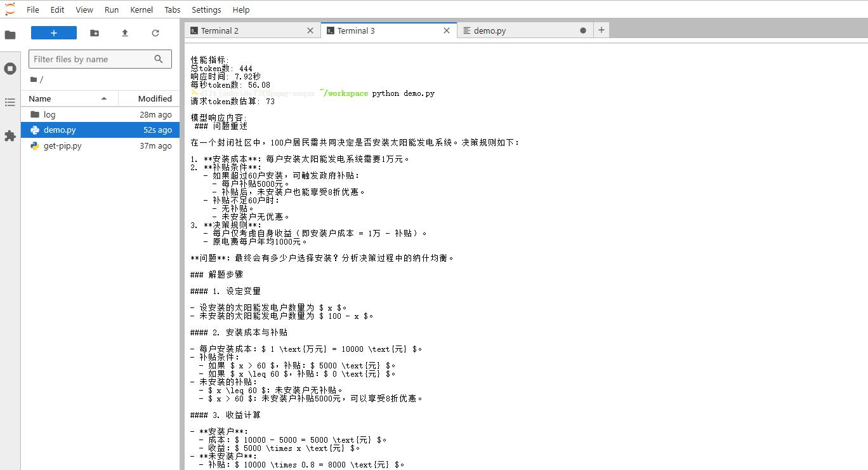Sort files by Modified column
The height and width of the screenshot is (470, 868).
point(155,98)
